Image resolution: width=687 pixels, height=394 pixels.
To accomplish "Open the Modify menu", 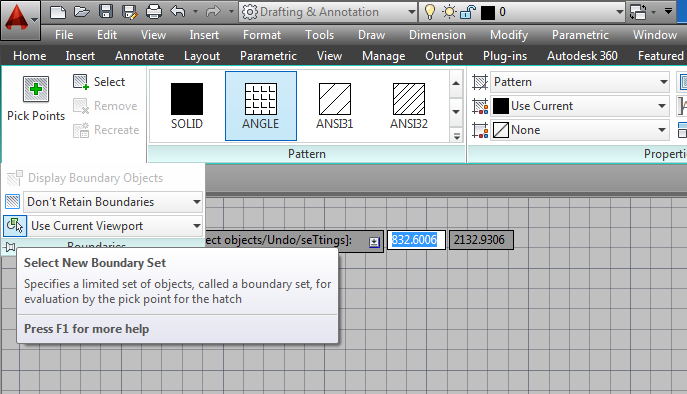I will (x=509, y=35).
